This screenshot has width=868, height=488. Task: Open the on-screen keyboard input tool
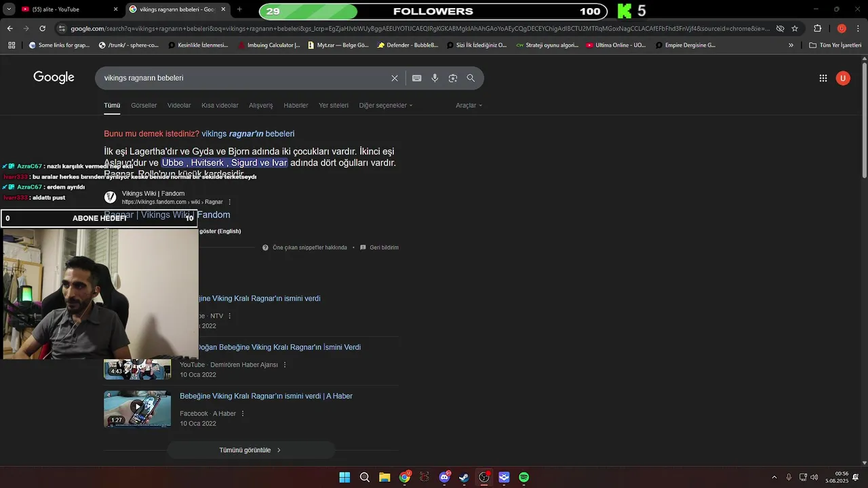(x=417, y=78)
